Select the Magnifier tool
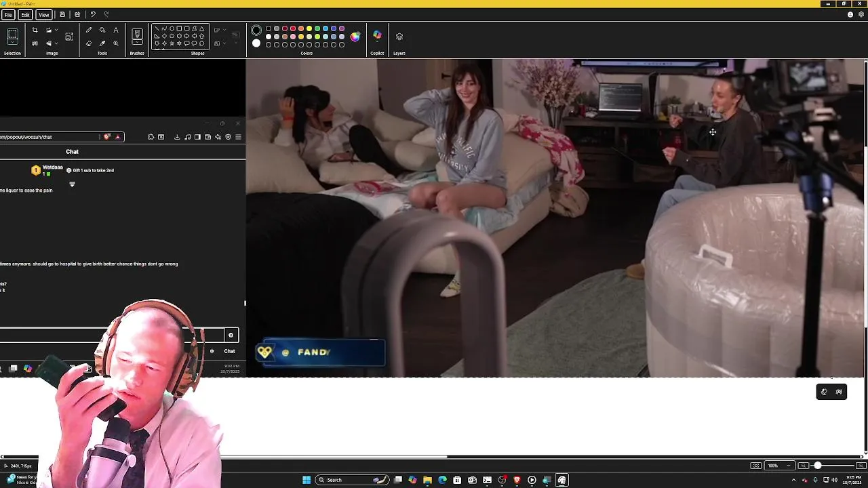 (x=116, y=43)
